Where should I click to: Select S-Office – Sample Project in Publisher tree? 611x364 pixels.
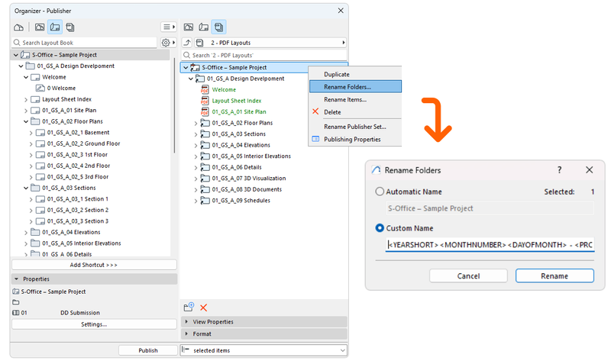[234, 68]
